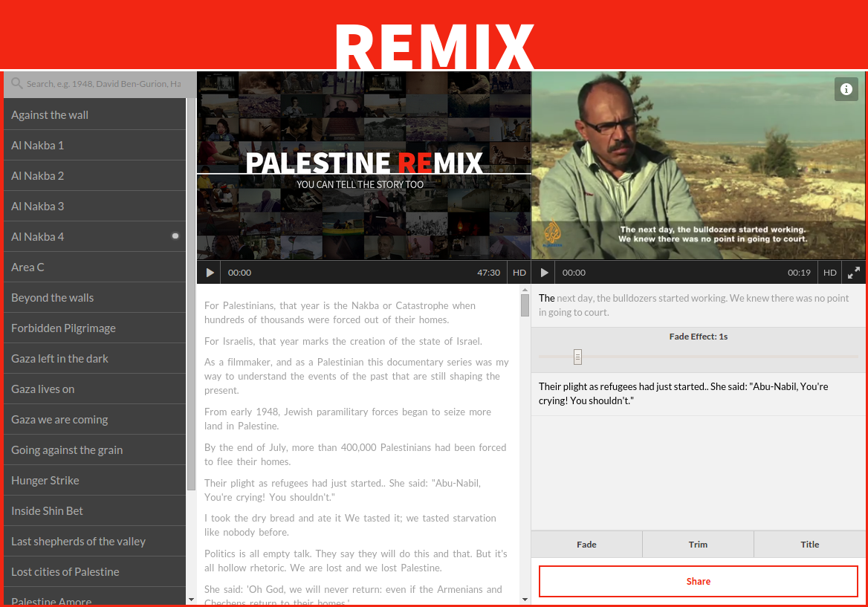Click the search magnifier icon
This screenshot has height=607, width=868.
pyautogui.click(x=16, y=84)
